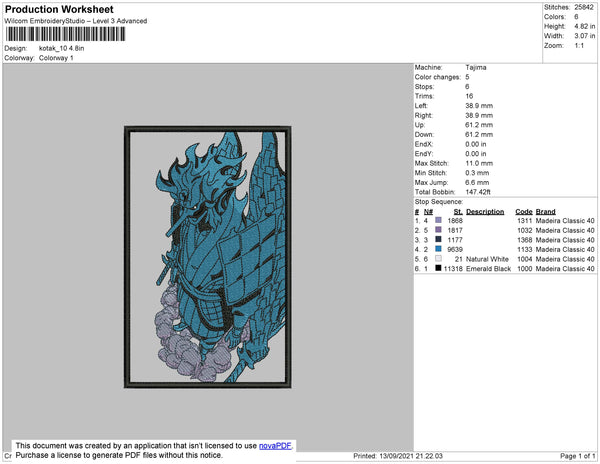Select the Machine value 'Tajima'

(x=476, y=67)
